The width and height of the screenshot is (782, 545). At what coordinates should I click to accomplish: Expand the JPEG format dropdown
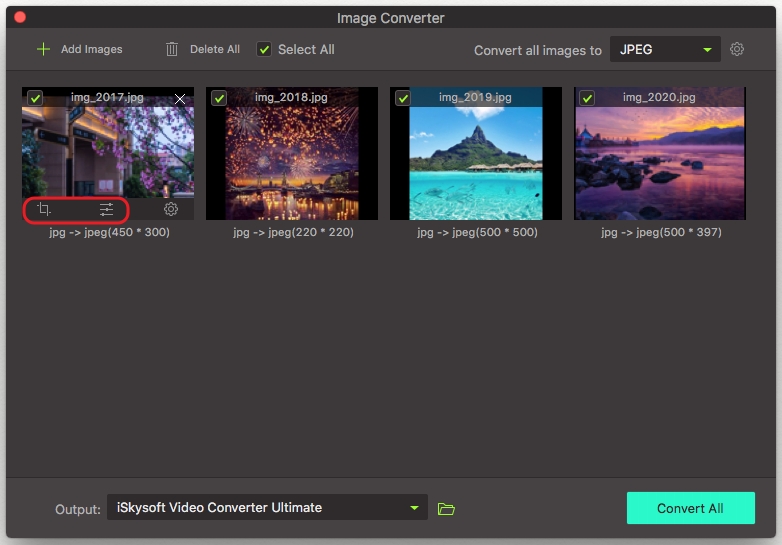tap(665, 49)
